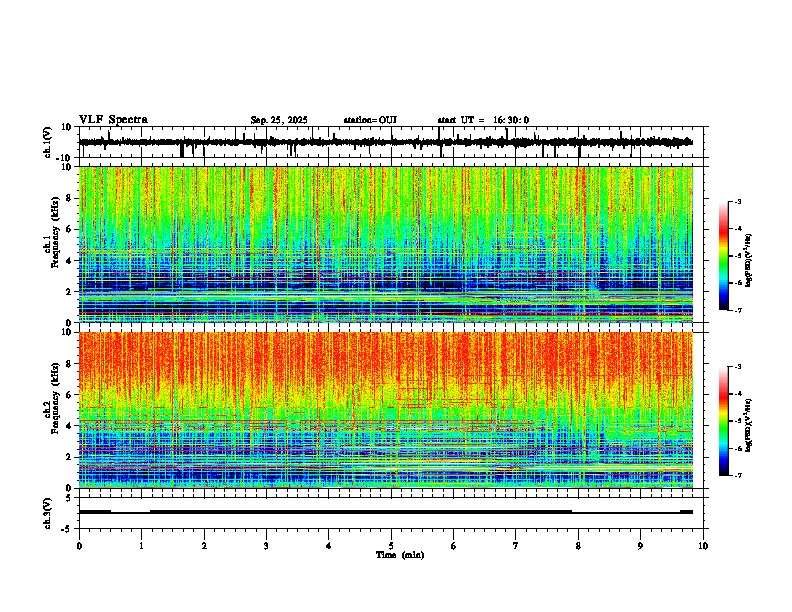Click time axis tick label "3"
The image size is (792, 612).
[266, 546]
